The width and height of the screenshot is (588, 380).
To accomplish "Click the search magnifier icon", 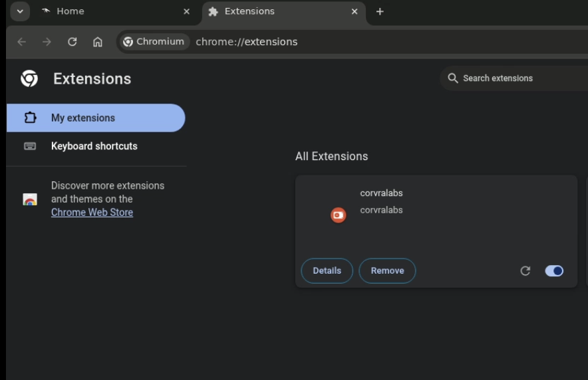I will [452, 78].
